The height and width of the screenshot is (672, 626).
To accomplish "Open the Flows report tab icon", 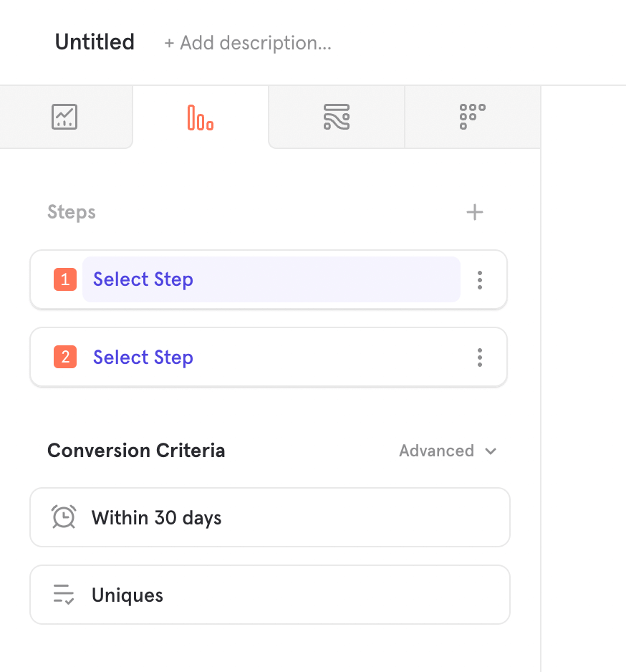I will point(337,117).
